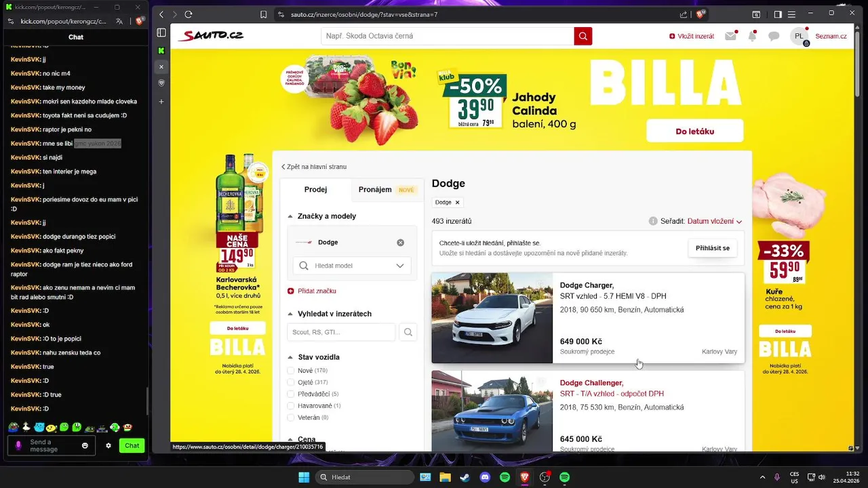The height and width of the screenshot is (488, 868).
Task: Open the Kick icon in browser sidebar
Action: (161, 50)
